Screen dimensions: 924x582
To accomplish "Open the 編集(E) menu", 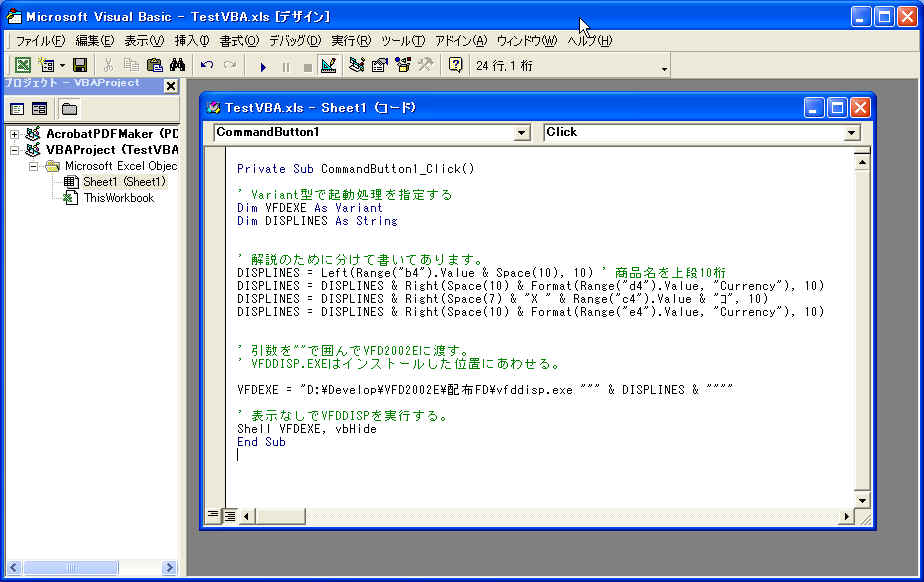I will [94, 41].
